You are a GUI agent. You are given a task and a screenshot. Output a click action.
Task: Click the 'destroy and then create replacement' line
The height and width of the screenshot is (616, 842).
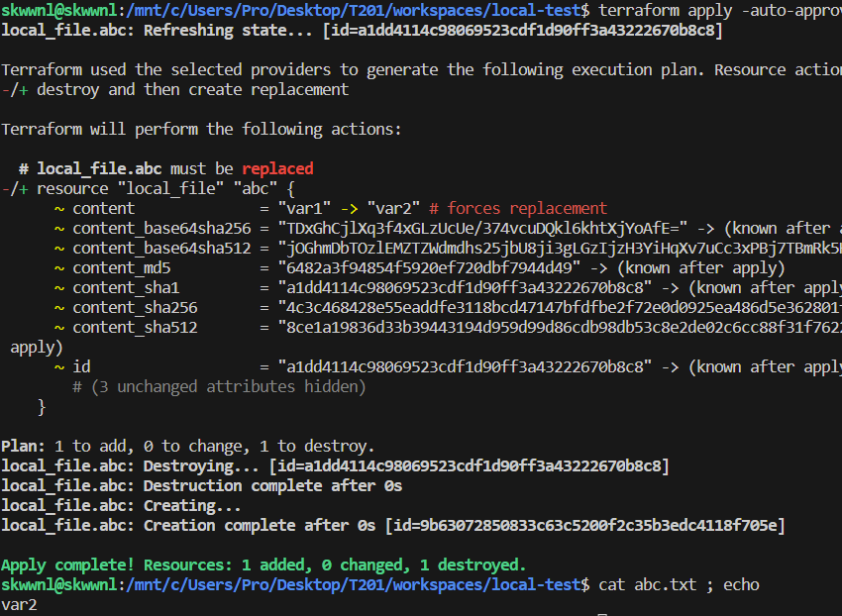click(x=175, y=90)
